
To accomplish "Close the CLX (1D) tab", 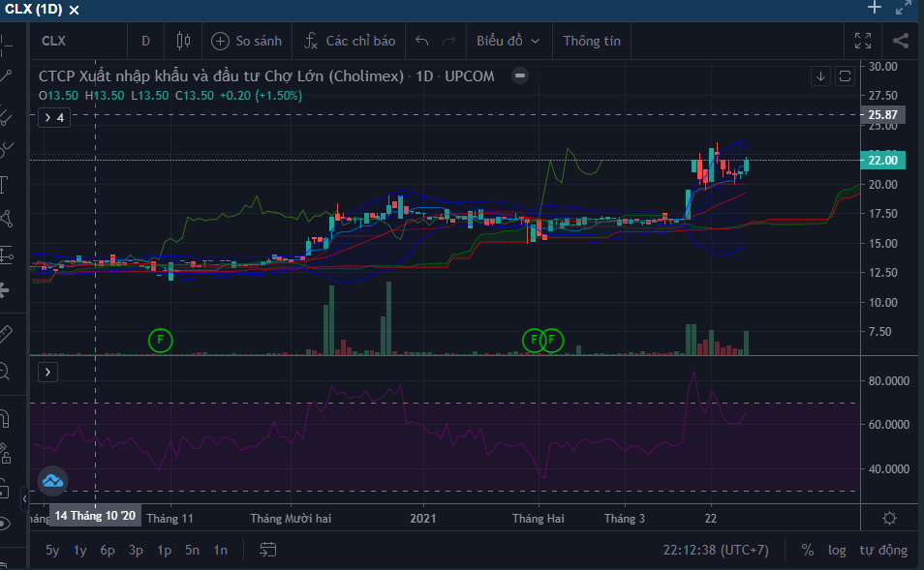I will [75, 9].
